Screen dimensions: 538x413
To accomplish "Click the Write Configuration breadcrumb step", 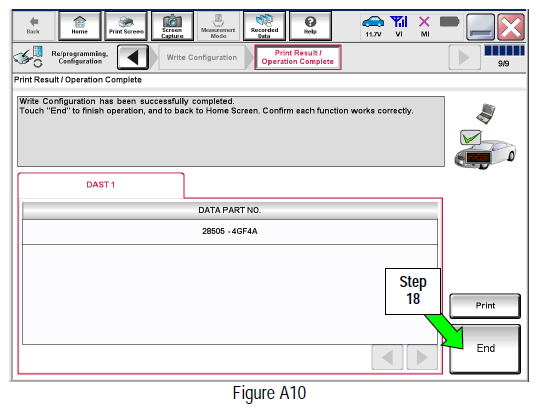I will pos(202,57).
